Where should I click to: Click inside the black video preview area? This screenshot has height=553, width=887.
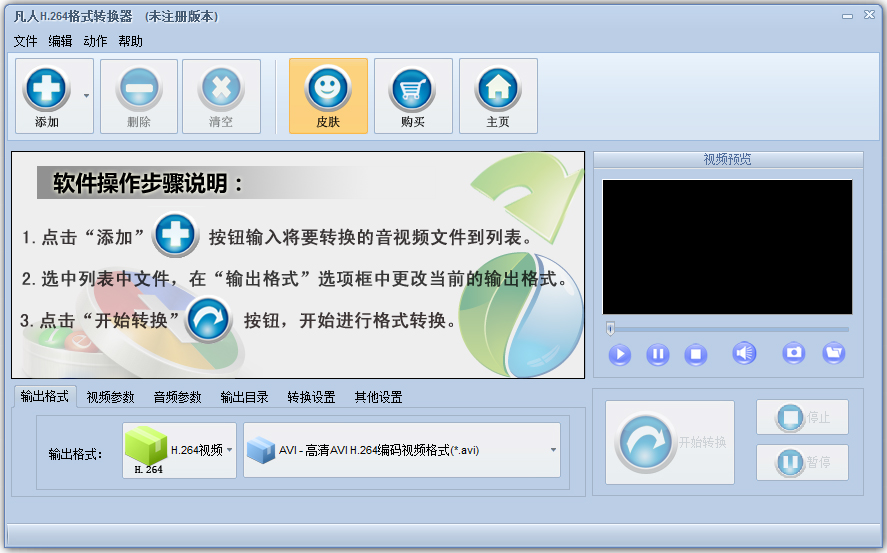tap(727, 247)
